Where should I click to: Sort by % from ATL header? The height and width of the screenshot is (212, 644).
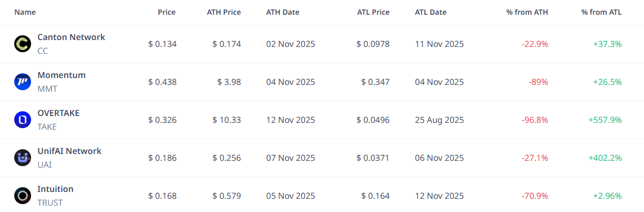click(x=601, y=12)
